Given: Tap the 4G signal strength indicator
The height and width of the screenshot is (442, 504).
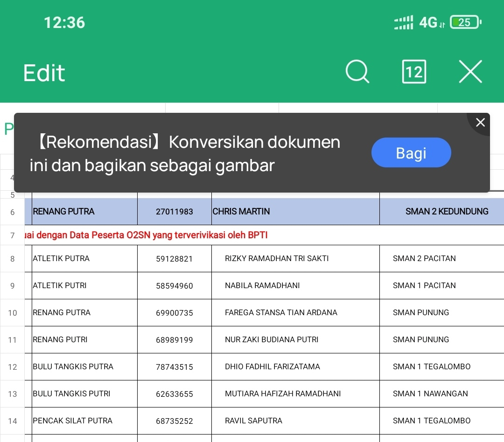Looking at the screenshot, I should coord(420,22).
